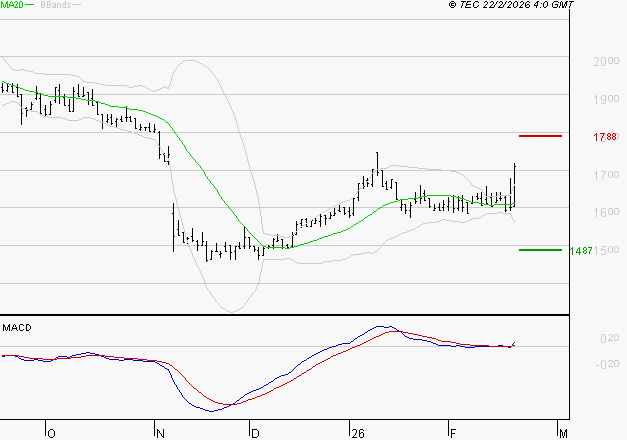This screenshot has height=440, width=627.
Task: Click the MA20 legend label
Action: [12, 5]
